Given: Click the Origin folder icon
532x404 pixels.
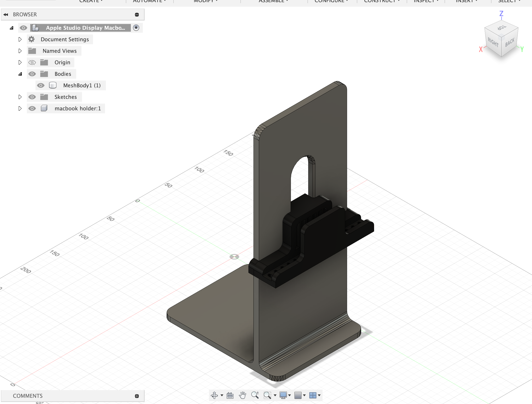Looking at the screenshot, I should point(44,62).
